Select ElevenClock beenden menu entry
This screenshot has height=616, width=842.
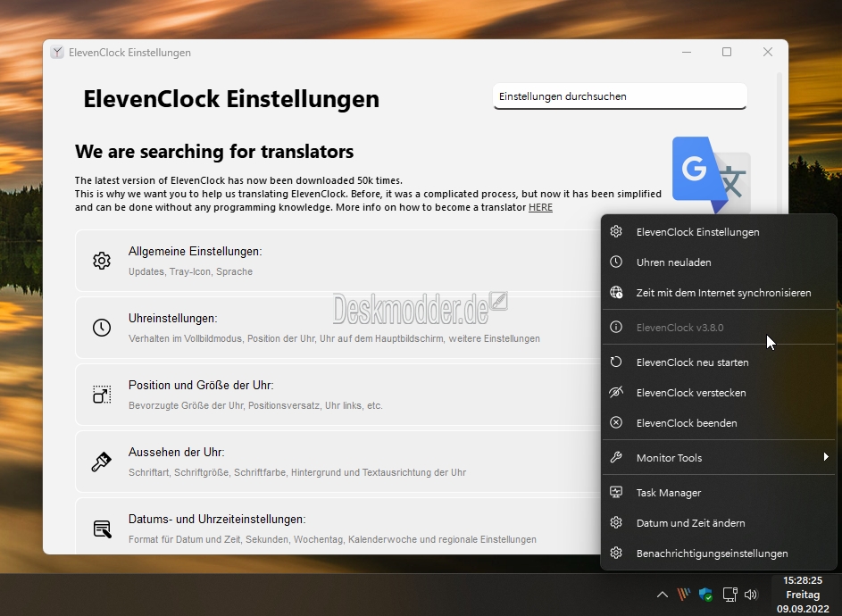(x=719, y=423)
